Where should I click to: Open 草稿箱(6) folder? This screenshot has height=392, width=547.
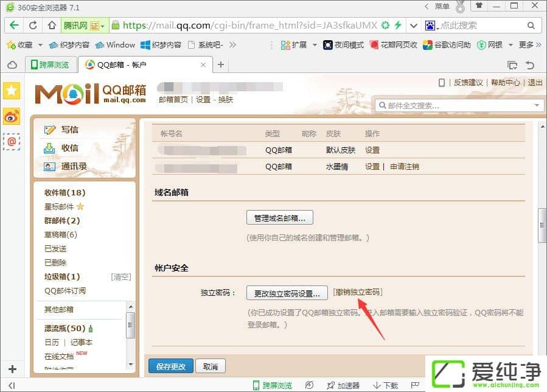pyautogui.click(x=61, y=234)
